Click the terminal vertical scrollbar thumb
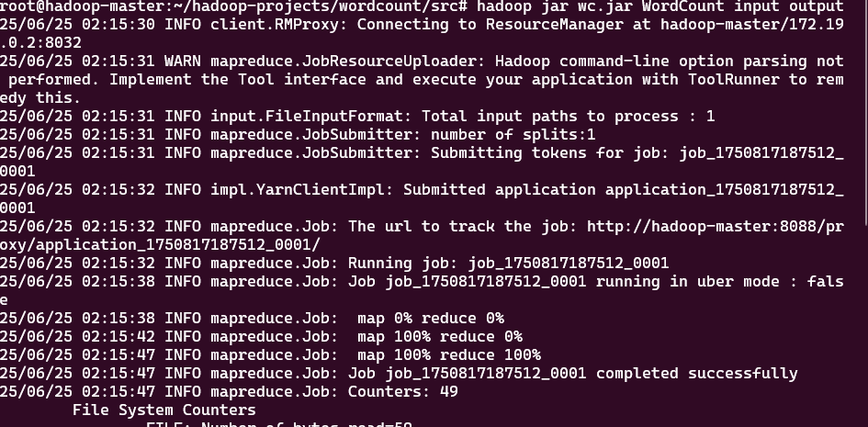This screenshot has height=427, width=868. pos(866,112)
